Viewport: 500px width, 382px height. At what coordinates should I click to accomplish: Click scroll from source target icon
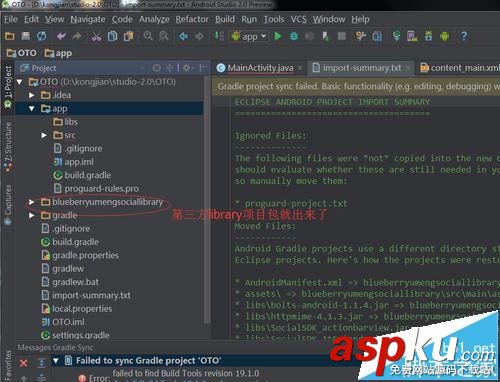point(157,68)
